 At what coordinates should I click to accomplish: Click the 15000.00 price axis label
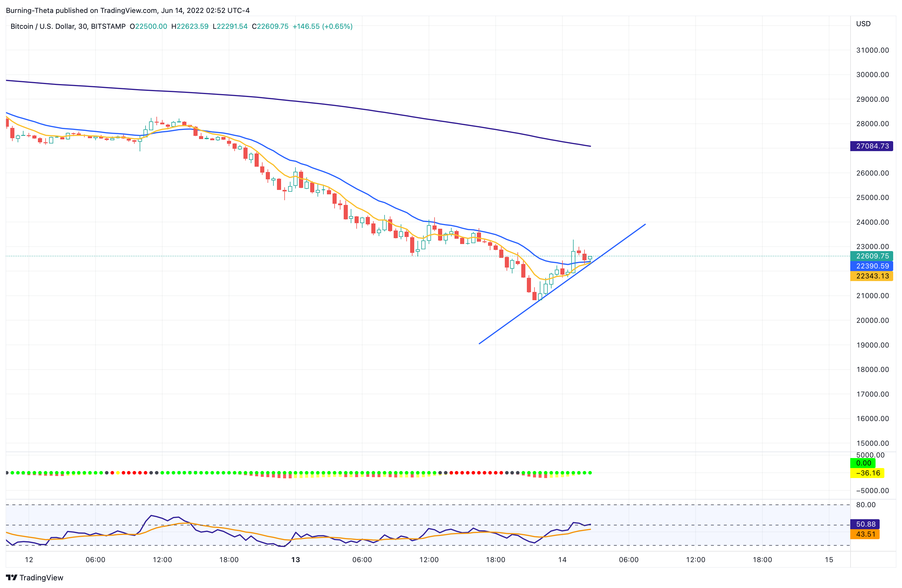point(872,443)
